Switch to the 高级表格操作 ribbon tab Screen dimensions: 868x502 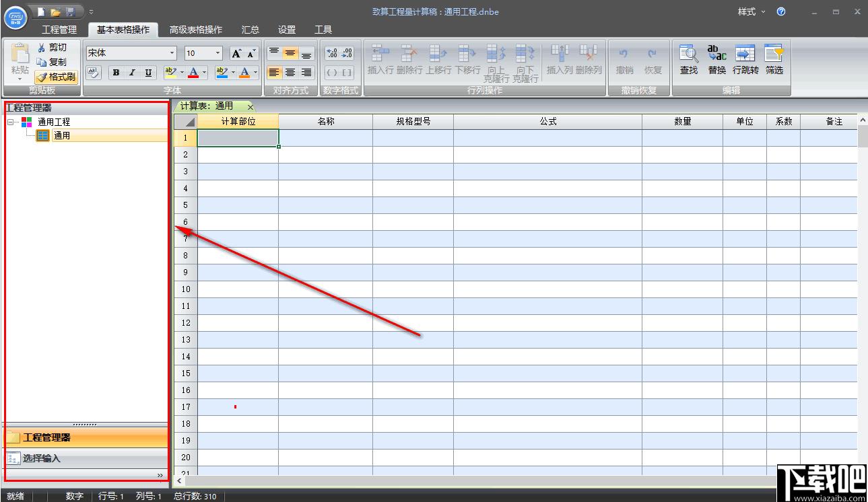point(196,30)
